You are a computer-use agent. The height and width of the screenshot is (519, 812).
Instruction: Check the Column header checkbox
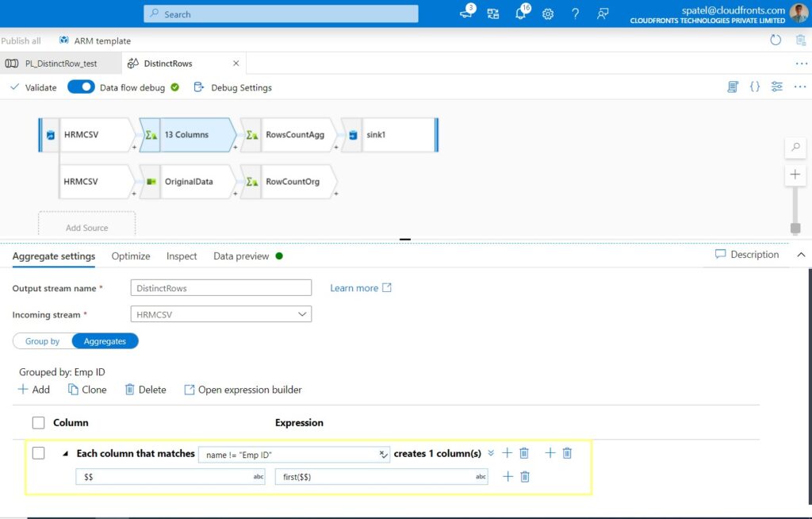tap(38, 422)
